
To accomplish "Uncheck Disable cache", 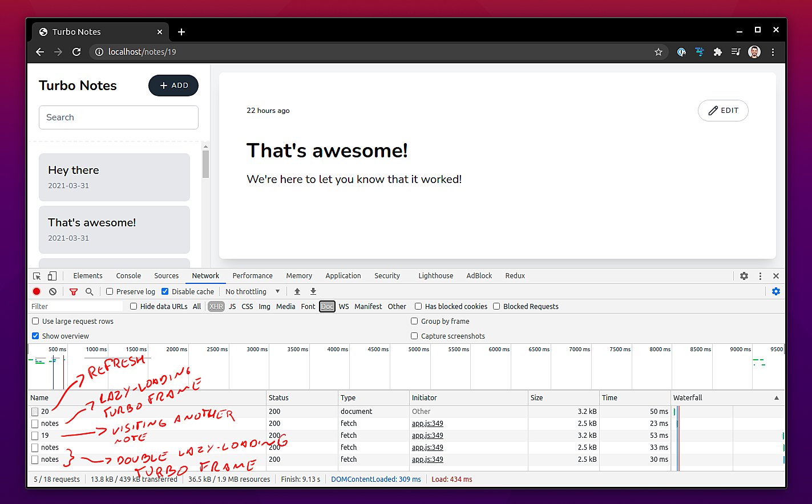I will click(165, 291).
